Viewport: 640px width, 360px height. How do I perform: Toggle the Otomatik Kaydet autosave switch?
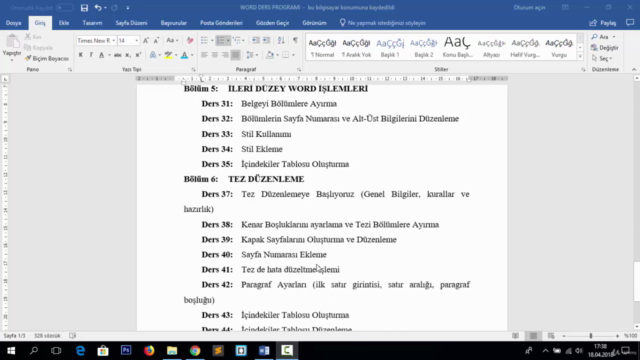(x=64, y=8)
